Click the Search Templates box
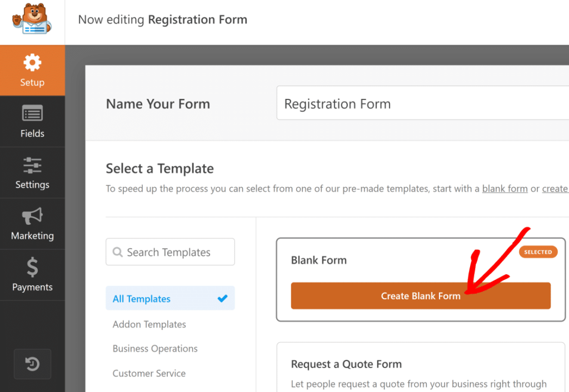 pos(170,253)
